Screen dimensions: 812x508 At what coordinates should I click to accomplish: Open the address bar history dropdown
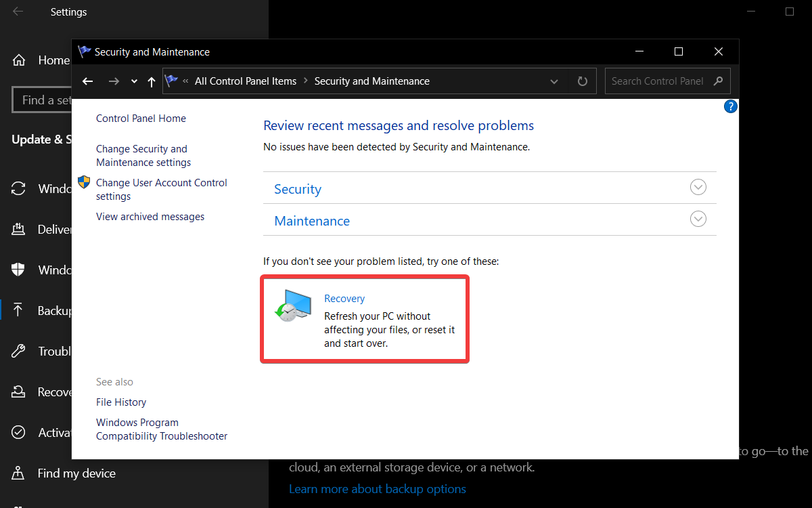pos(554,81)
